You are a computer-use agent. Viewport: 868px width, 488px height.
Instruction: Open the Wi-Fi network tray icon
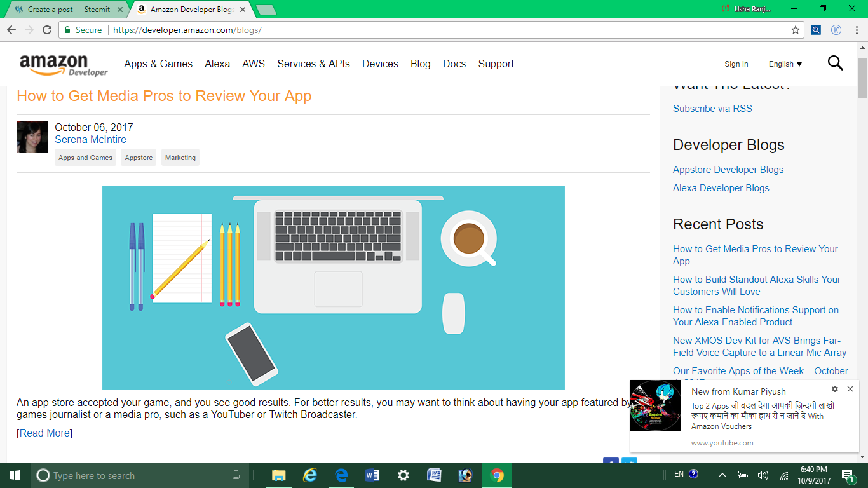pyautogui.click(x=784, y=475)
